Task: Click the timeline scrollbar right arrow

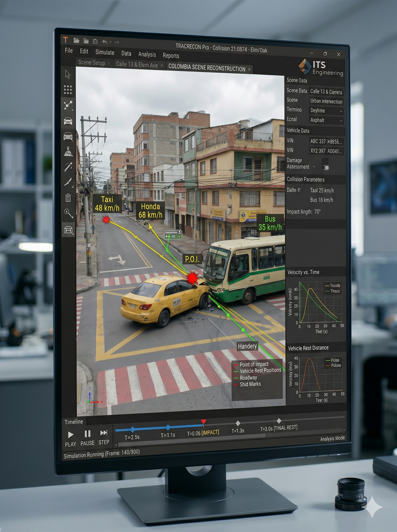Action: (344, 430)
